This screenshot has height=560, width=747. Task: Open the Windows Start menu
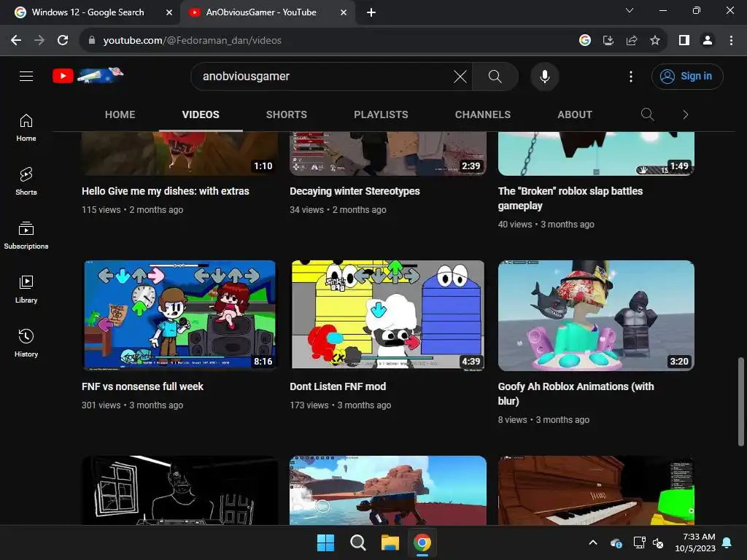coord(326,542)
